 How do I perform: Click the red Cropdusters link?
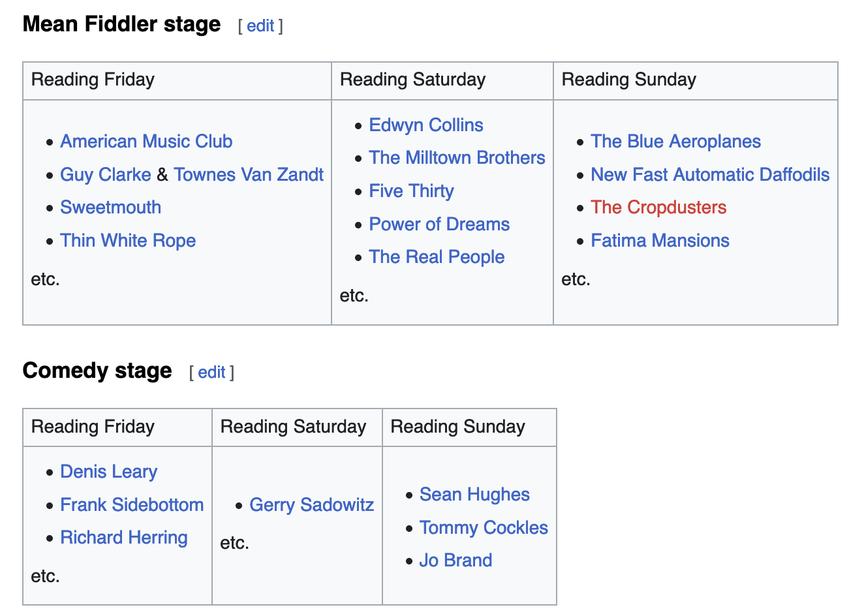click(658, 208)
